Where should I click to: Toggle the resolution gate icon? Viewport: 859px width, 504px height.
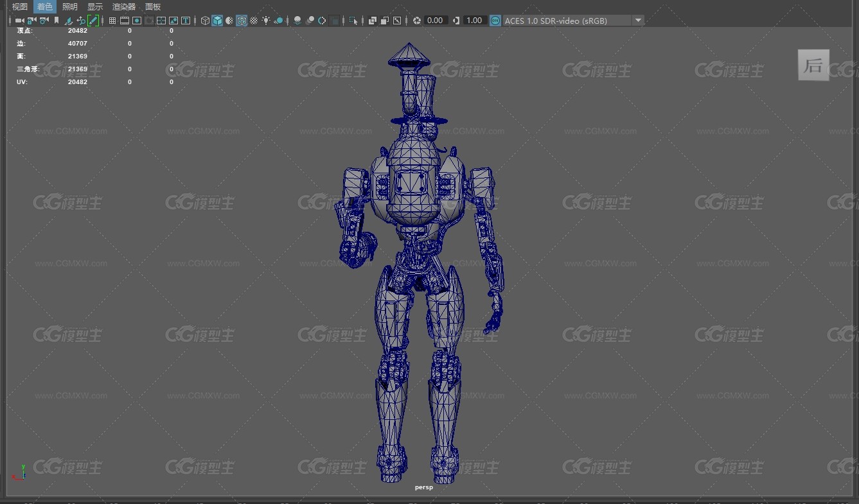point(137,21)
